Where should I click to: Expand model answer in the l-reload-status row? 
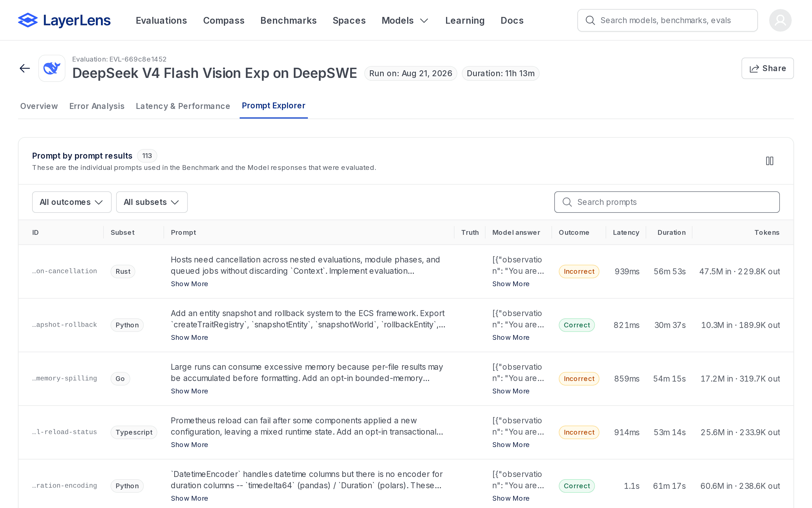click(x=511, y=445)
